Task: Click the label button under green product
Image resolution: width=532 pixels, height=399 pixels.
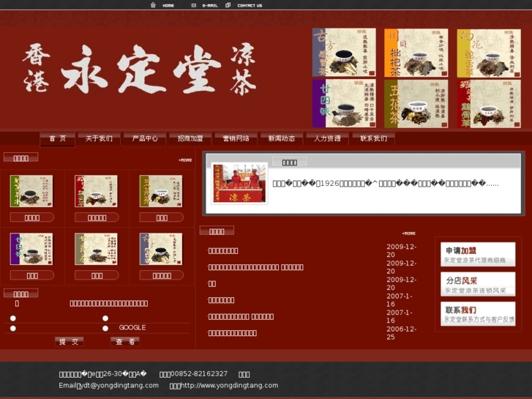Action: click(x=32, y=217)
